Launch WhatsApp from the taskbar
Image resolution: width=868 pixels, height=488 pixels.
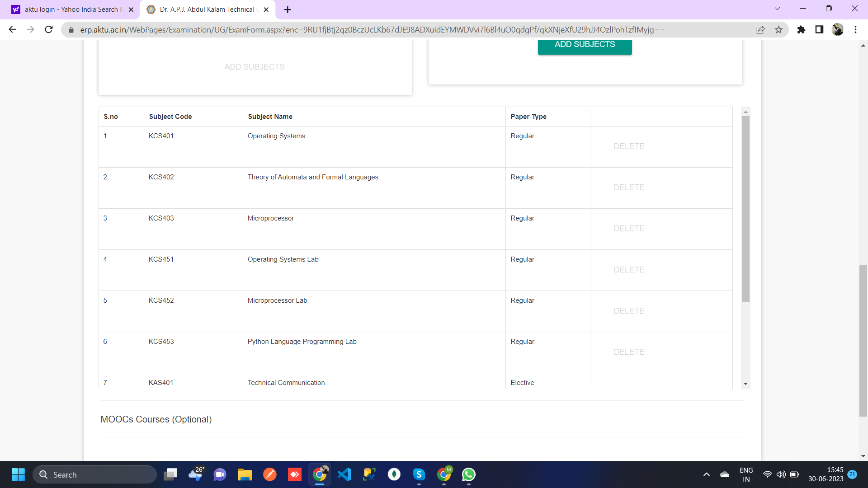click(x=468, y=474)
